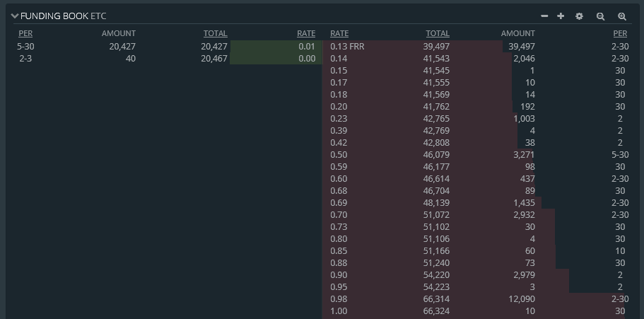The width and height of the screenshot is (644, 319).
Task: Click the plus increase precision icon
Action: [x=561, y=16]
